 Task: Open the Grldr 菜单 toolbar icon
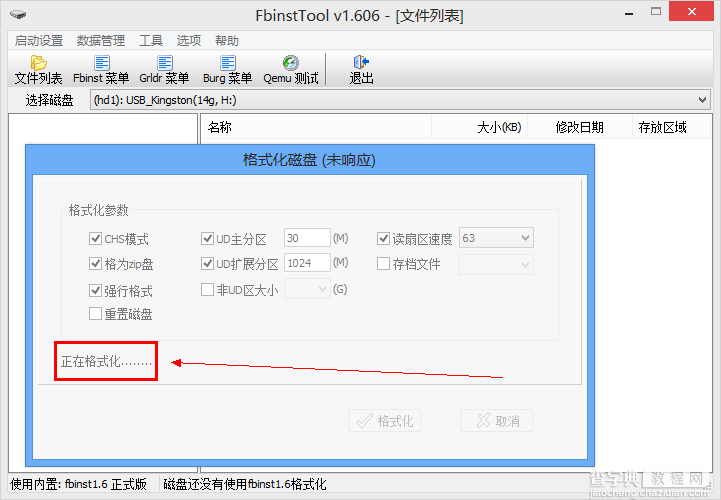(x=164, y=69)
